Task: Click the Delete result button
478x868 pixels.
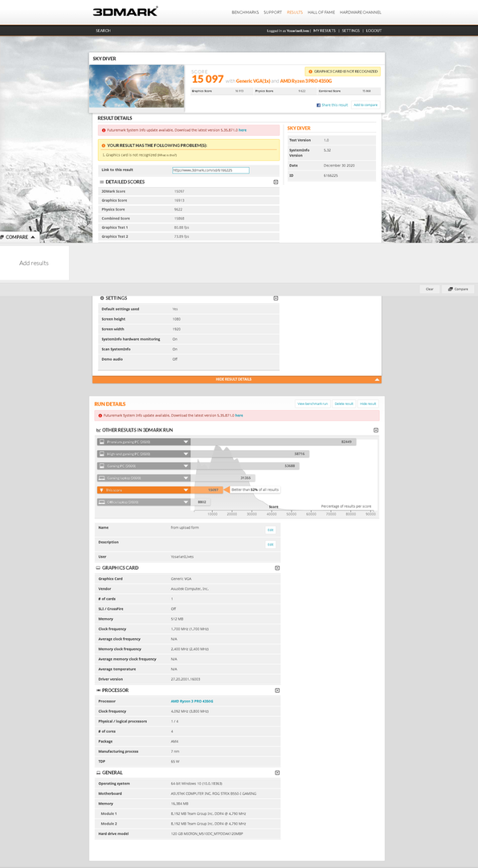Action: (344, 404)
